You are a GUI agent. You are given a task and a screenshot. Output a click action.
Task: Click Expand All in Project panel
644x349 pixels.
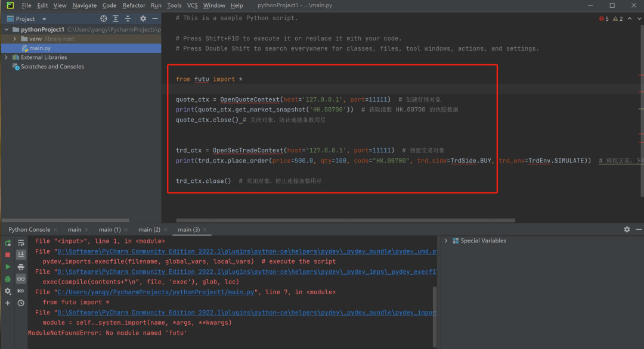[116, 18]
